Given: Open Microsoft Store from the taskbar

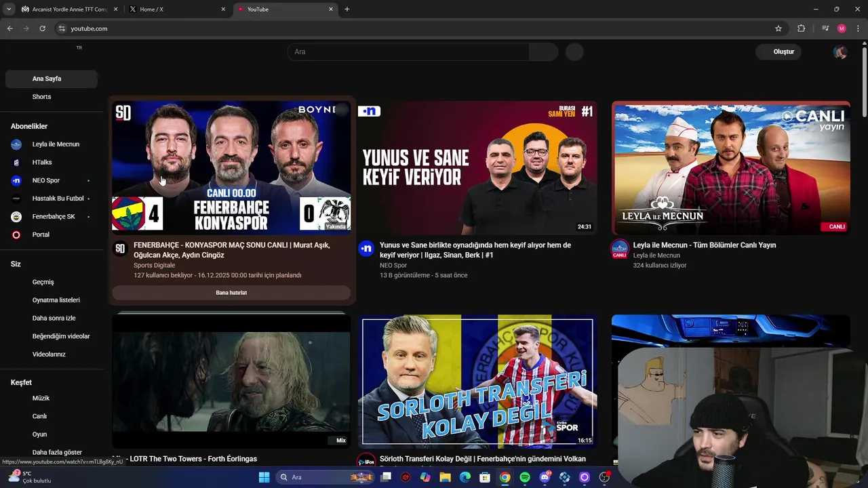Looking at the screenshot, I should coord(485,477).
